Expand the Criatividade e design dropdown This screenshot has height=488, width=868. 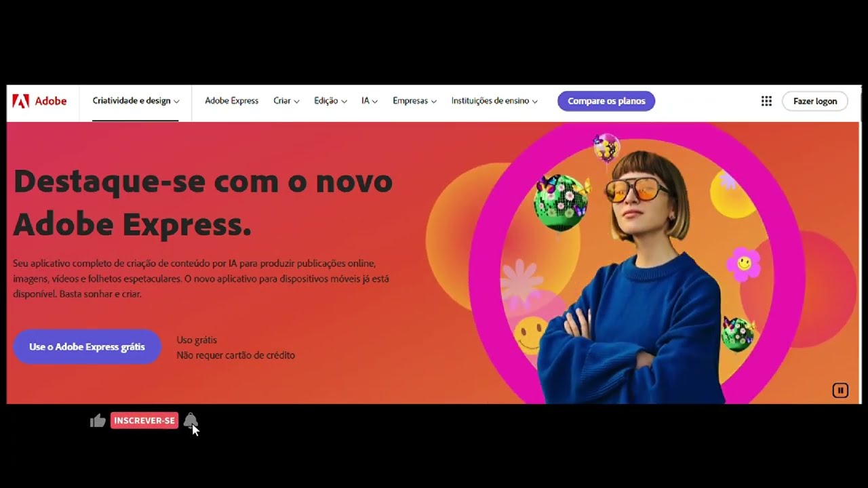(x=136, y=101)
